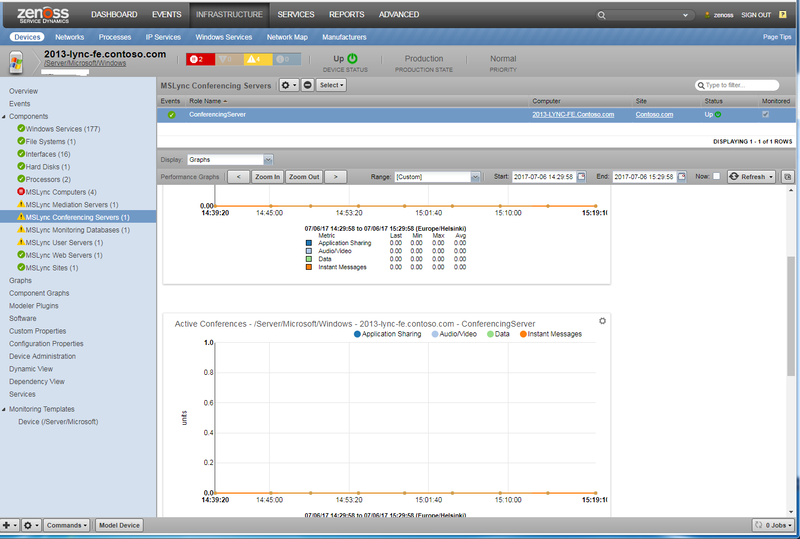This screenshot has height=539, width=800.
Task: Click the Type to filter field
Action: pos(737,85)
